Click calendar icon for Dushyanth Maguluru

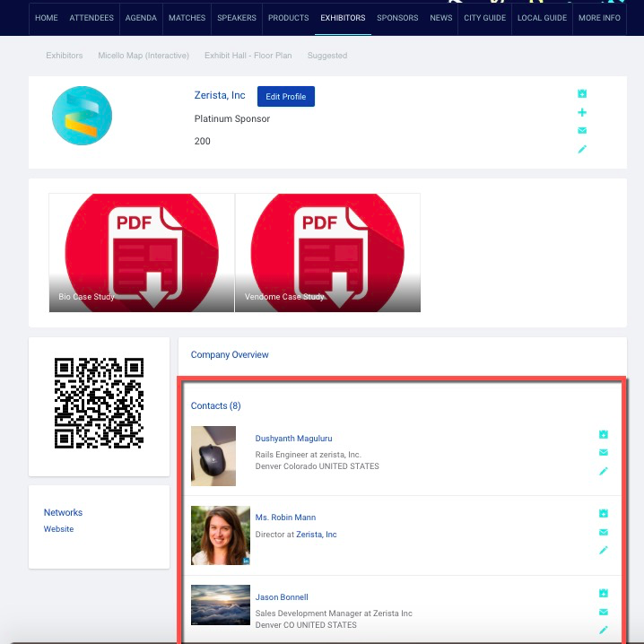[x=604, y=434]
